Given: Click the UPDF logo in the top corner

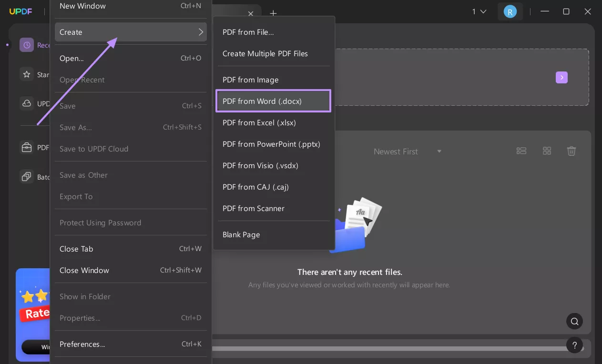Looking at the screenshot, I should 21,11.
